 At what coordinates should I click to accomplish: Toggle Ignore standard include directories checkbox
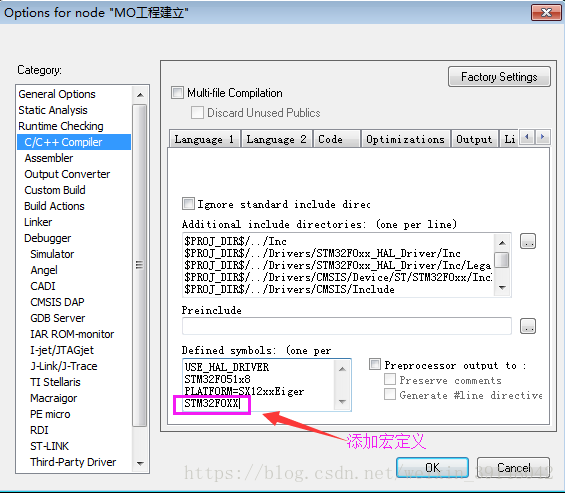188,204
